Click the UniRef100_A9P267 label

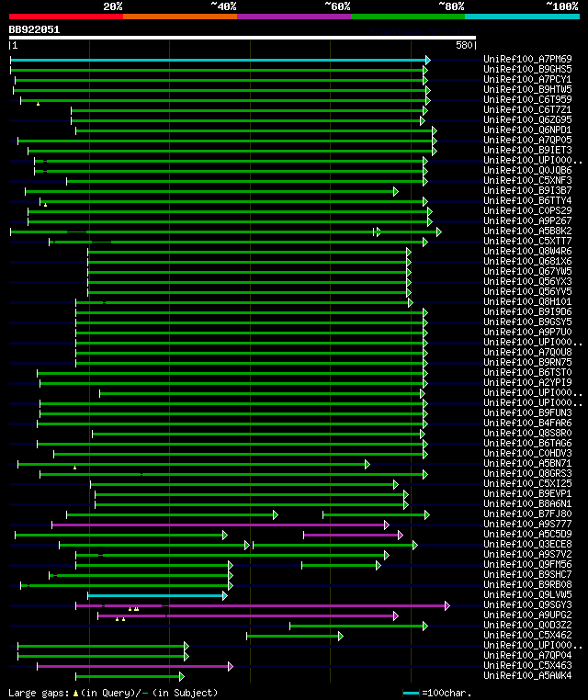click(527, 220)
